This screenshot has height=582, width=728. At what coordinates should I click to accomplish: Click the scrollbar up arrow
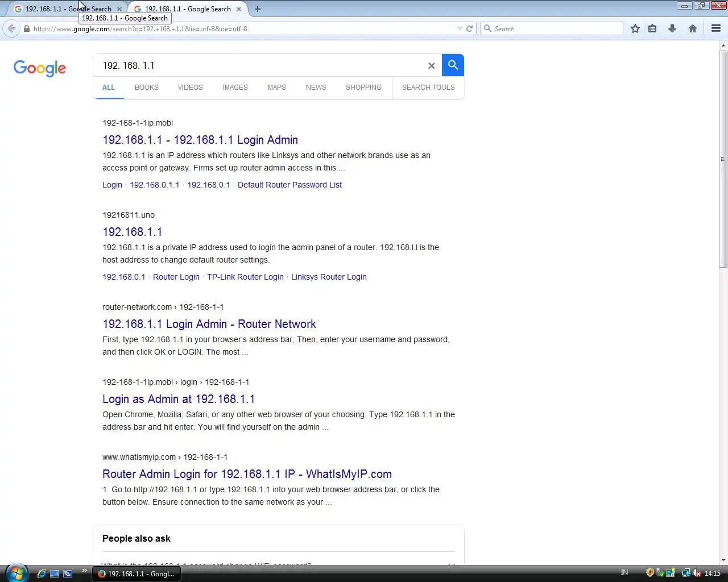pos(723,45)
